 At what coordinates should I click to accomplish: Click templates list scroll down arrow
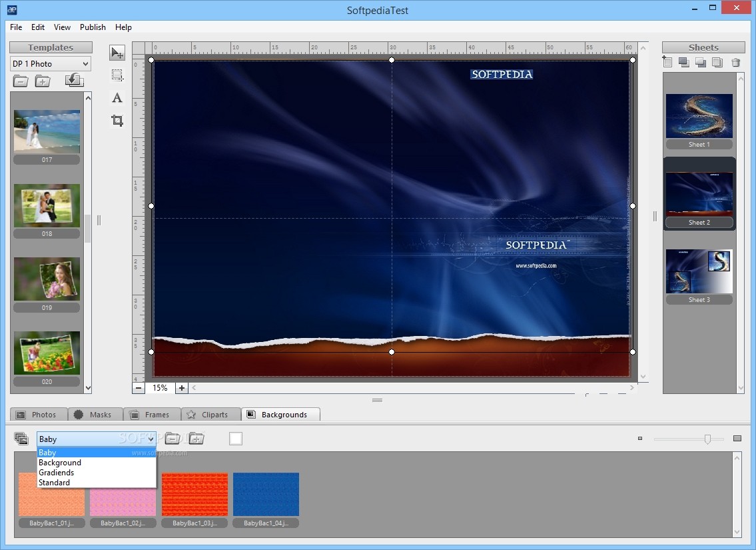[88, 388]
